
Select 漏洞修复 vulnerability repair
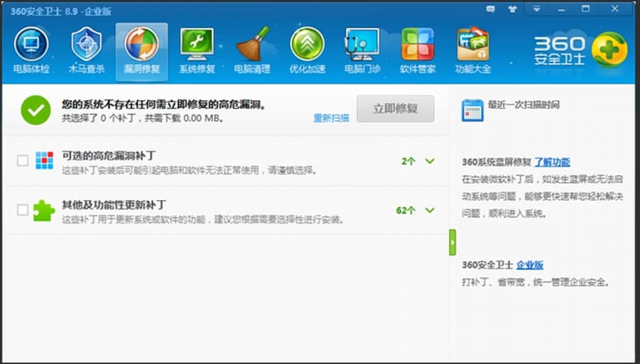141,52
